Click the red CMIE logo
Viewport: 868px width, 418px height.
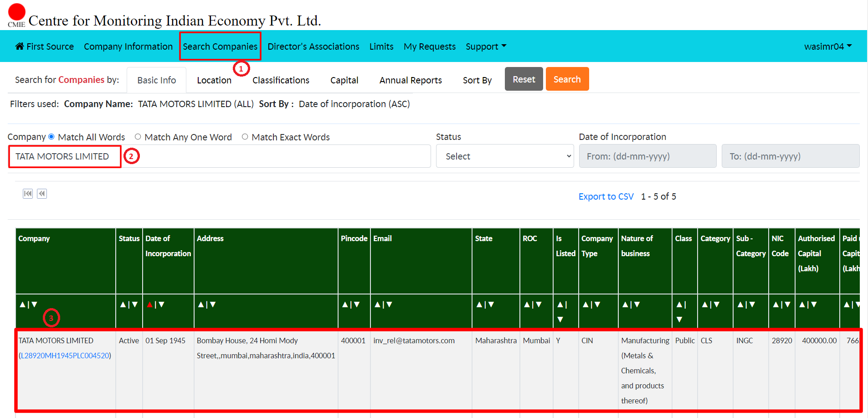pyautogui.click(x=17, y=11)
